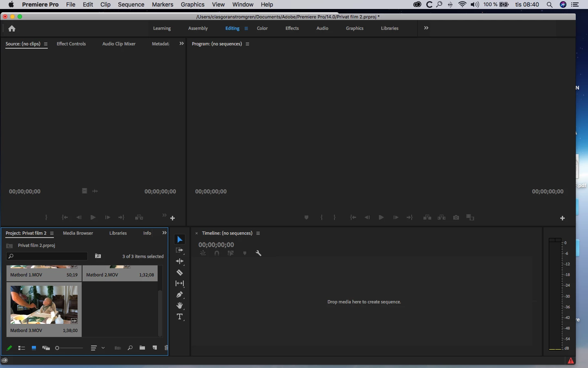Click Export Frame camera icon
The width and height of the screenshot is (588, 368).
(x=456, y=218)
